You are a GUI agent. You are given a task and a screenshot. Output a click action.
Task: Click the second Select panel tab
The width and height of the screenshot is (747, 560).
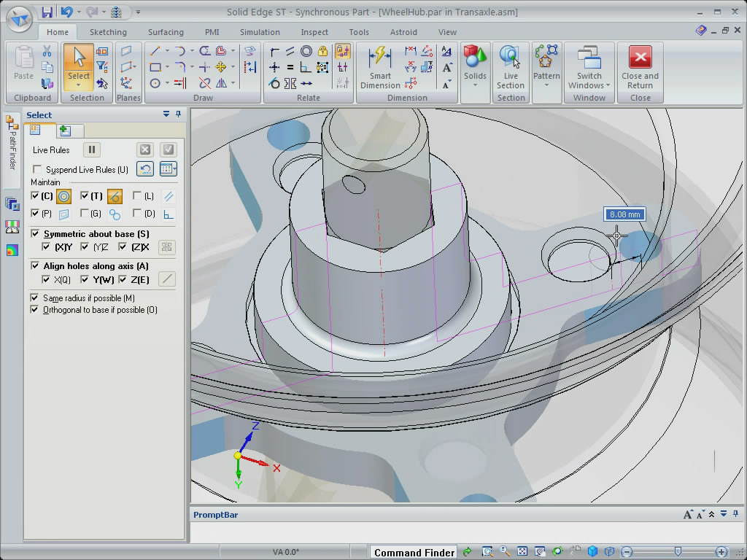[65, 130]
